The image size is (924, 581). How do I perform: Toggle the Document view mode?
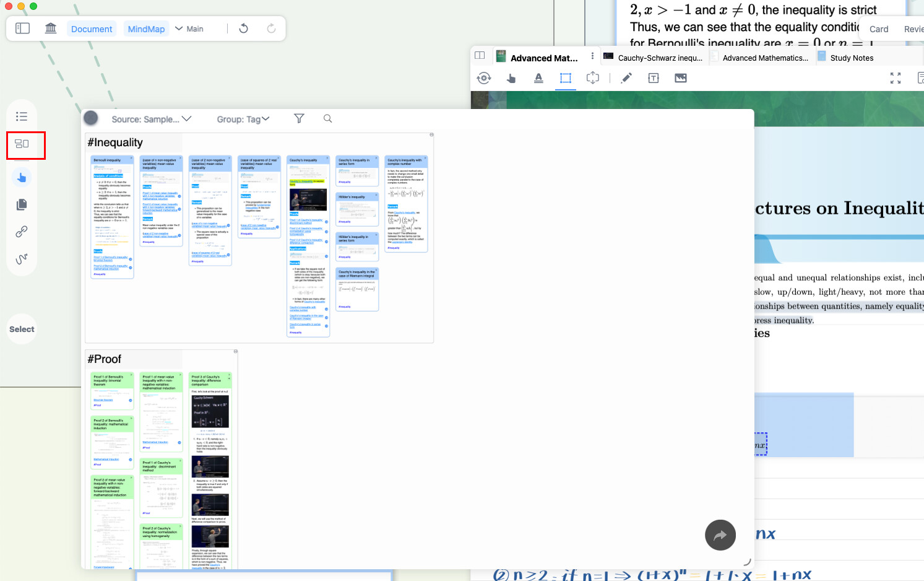click(92, 29)
